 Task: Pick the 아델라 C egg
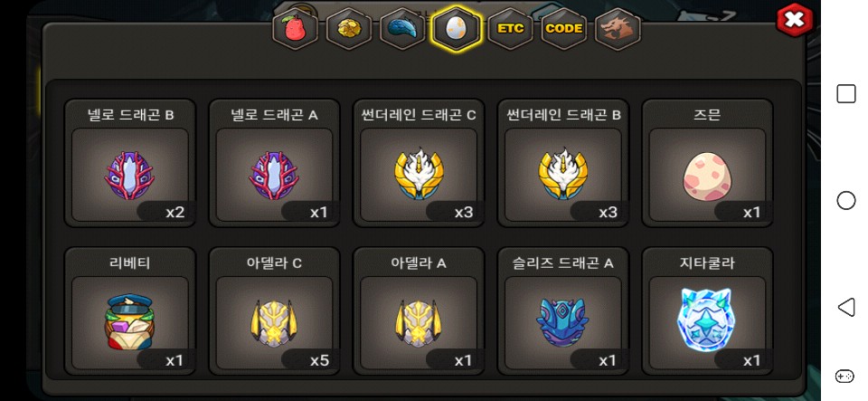coord(275,311)
